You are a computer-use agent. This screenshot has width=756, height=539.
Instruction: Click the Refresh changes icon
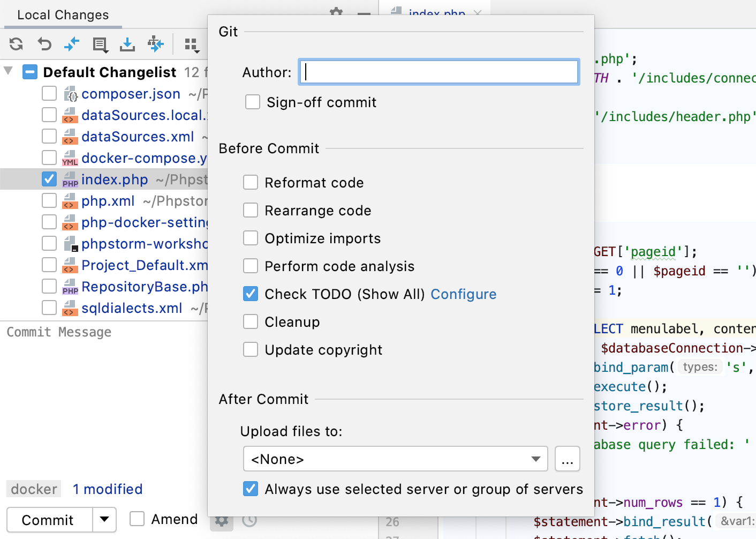[16, 44]
